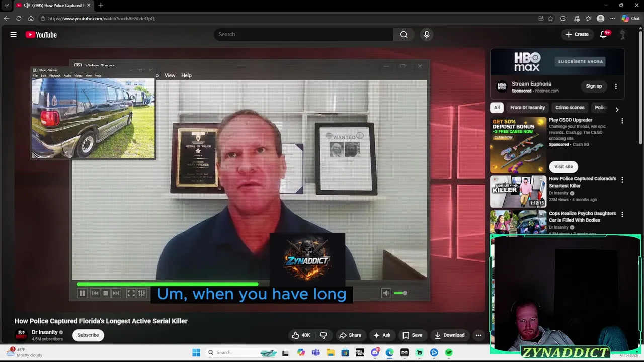Click the YouTube search magnifier button

click(404, 34)
